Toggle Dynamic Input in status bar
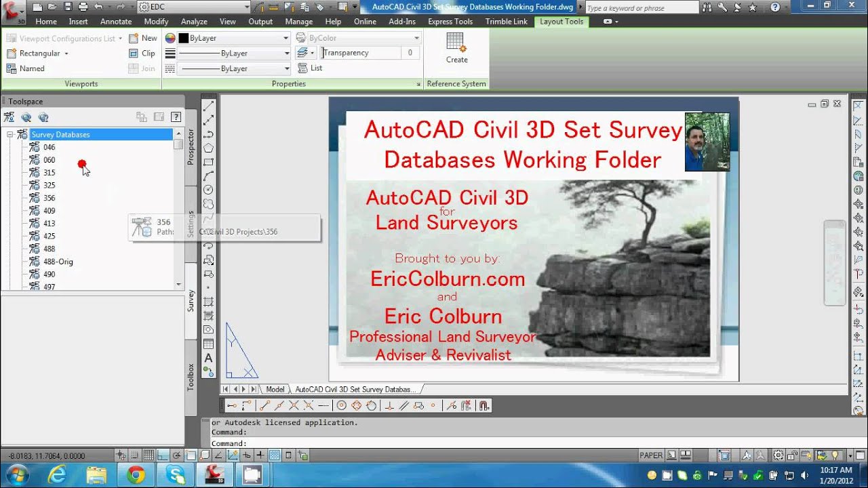Viewport: 868px width, 488px height. pos(246,455)
